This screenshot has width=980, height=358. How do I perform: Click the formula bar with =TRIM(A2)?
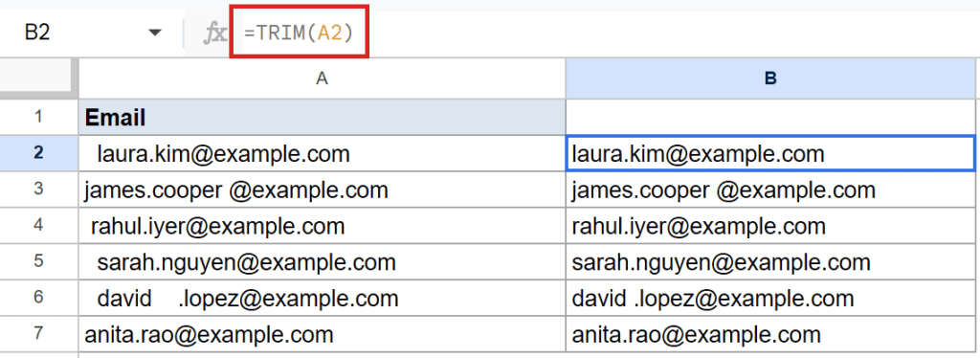click(299, 33)
